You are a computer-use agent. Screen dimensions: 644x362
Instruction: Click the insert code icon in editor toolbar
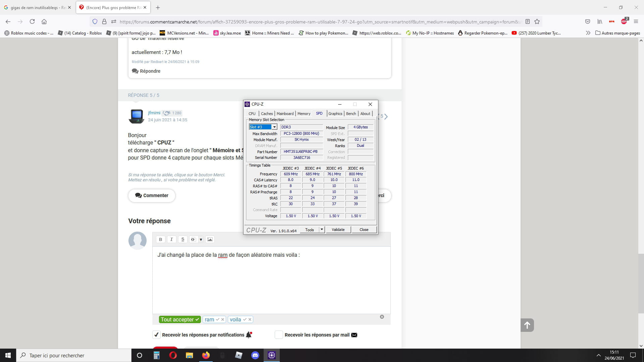pyautogui.click(x=193, y=239)
